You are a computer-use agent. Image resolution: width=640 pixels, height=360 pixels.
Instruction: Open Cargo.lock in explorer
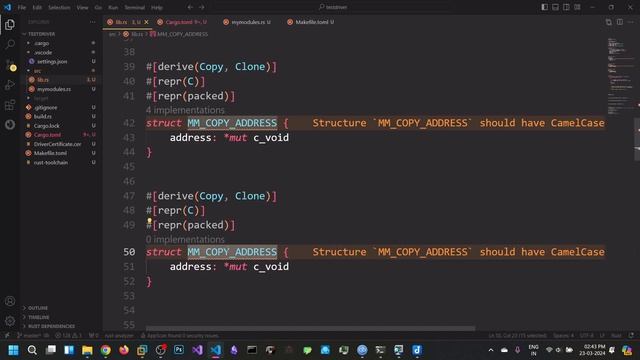[x=47, y=126]
